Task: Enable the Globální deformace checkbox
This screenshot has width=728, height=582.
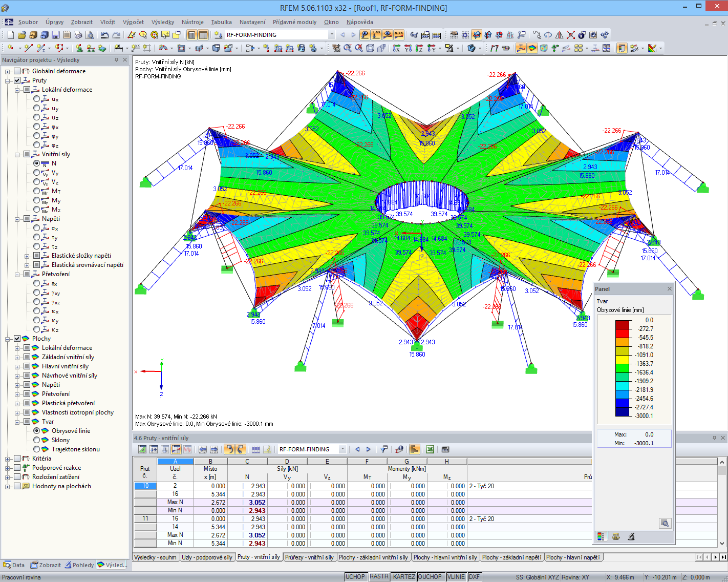Action: [x=17, y=71]
